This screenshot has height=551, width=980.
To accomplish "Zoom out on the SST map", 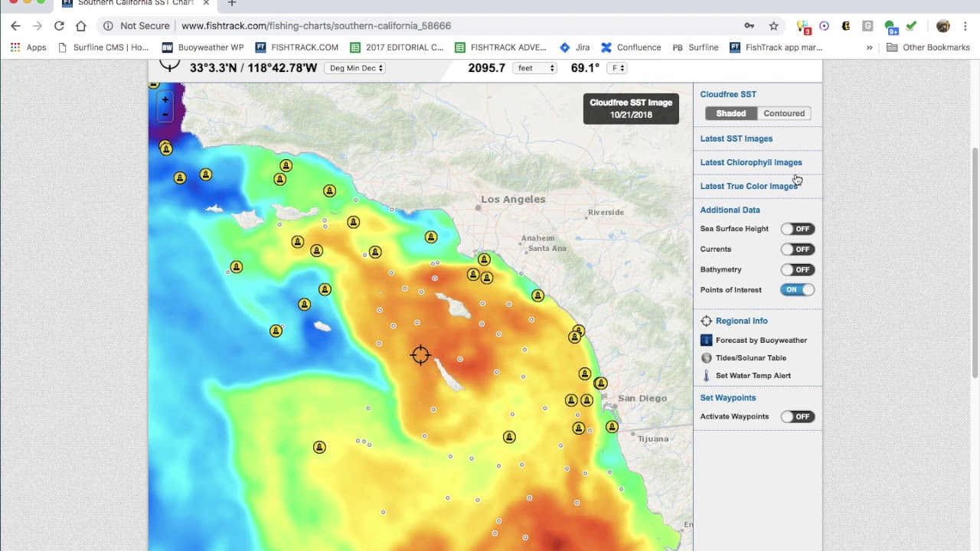I will (165, 115).
